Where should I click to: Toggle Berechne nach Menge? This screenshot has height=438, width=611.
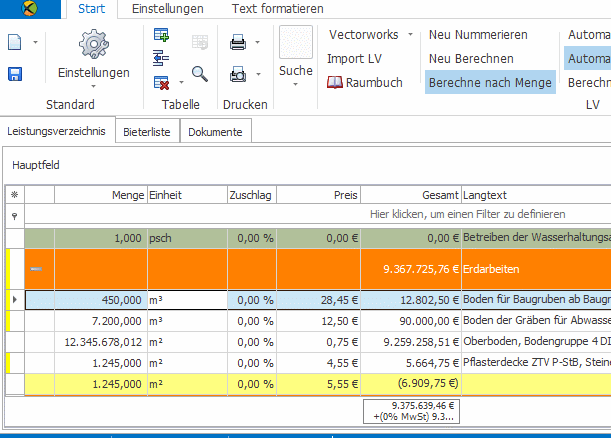pyautogui.click(x=490, y=83)
